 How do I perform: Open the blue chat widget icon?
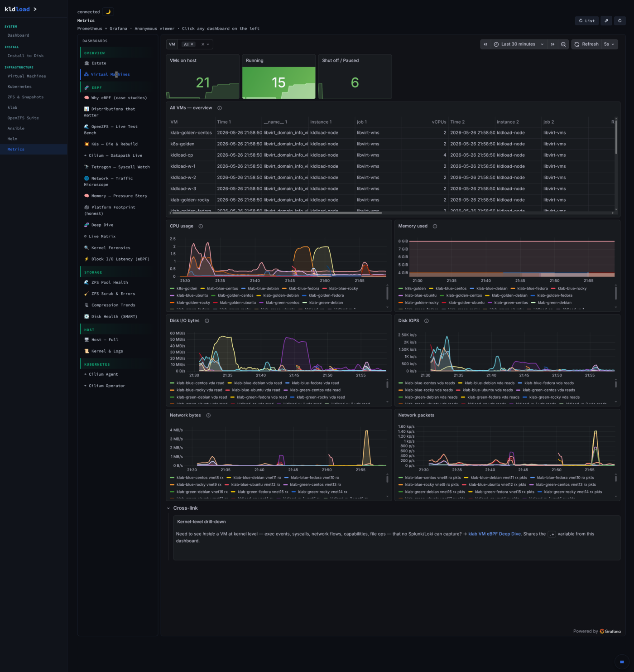(622, 662)
